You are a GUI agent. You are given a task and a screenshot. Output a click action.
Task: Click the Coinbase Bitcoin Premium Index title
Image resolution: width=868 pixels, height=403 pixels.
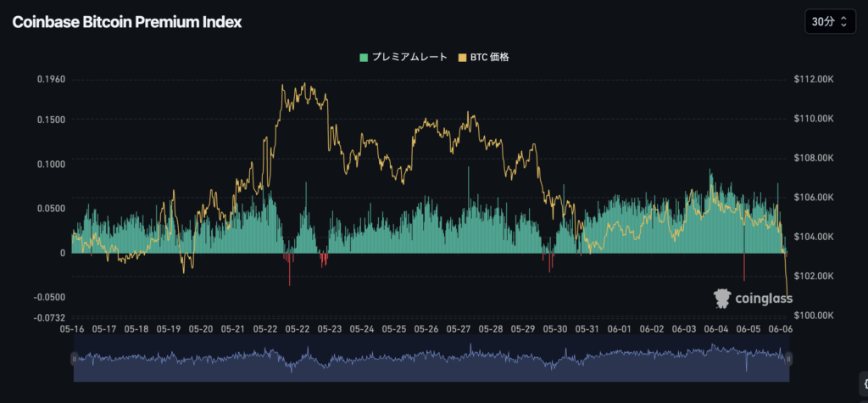pyautogui.click(x=127, y=22)
